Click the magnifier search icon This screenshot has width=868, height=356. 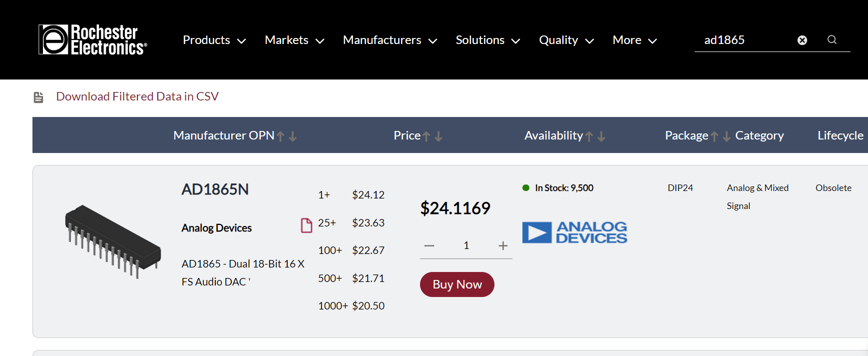click(x=832, y=39)
